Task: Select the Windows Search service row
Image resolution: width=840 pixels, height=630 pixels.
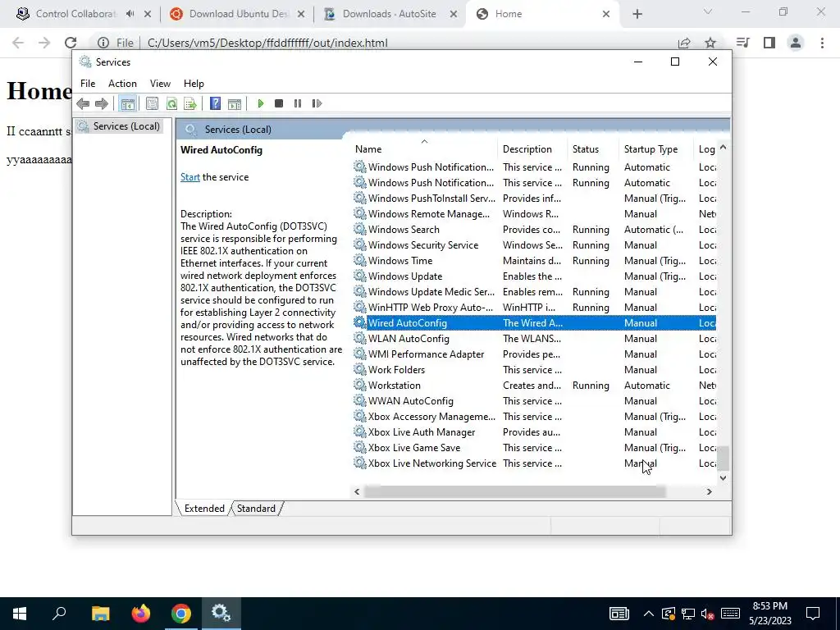Action: pos(534,230)
